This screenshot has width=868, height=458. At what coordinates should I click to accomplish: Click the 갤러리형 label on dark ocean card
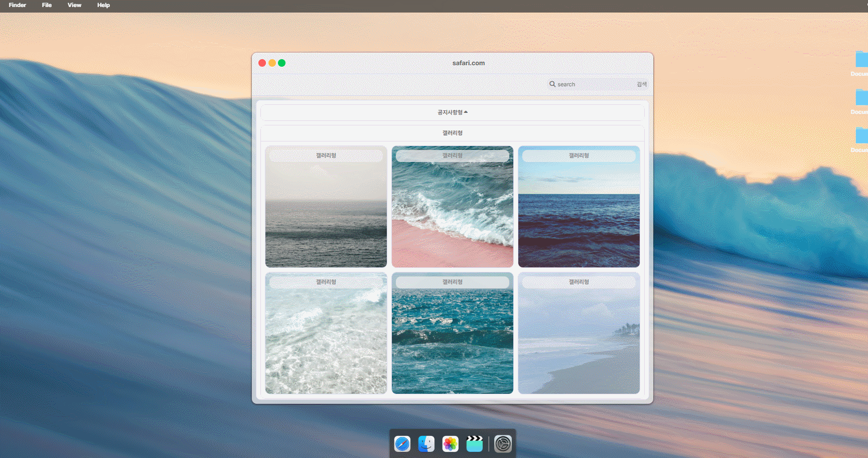pyautogui.click(x=579, y=156)
